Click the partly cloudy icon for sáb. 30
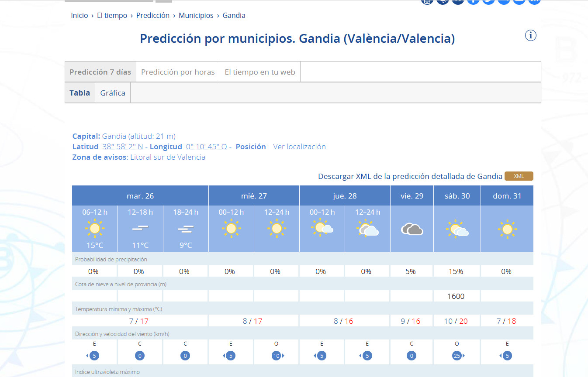The image size is (588, 377). tap(457, 228)
